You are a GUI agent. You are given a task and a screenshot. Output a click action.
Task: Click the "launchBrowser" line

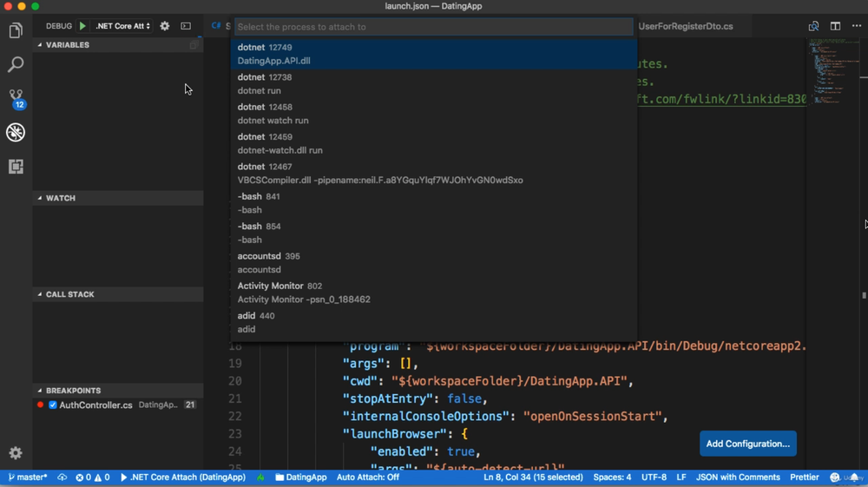pyautogui.click(x=405, y=434)
